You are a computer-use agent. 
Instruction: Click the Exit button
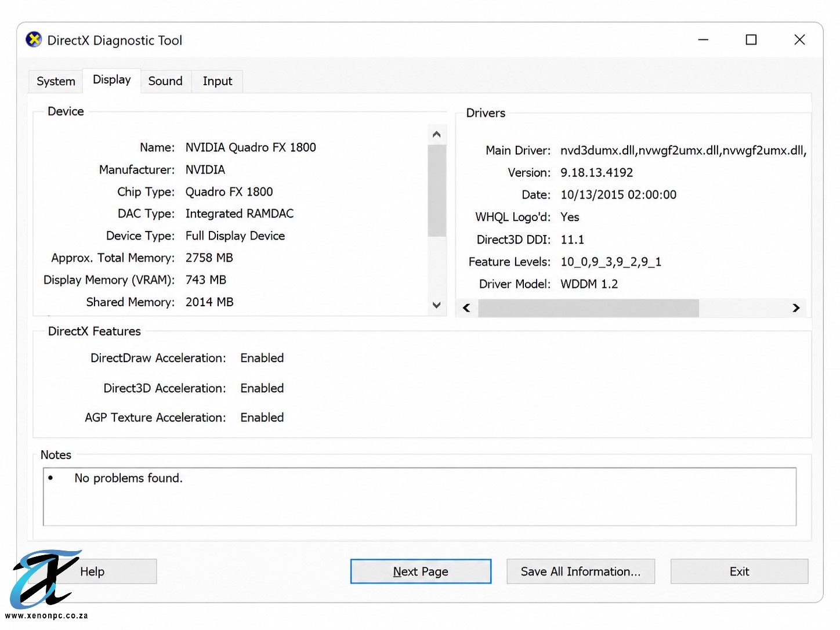pyautogui.click(x=739, y=571)
